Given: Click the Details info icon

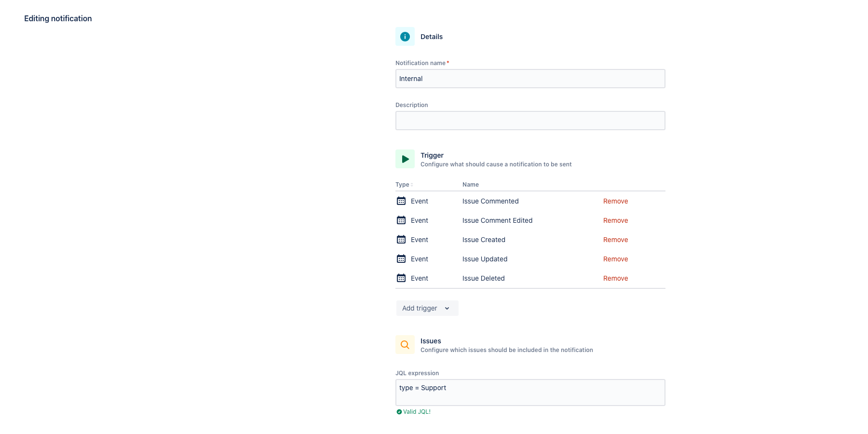Looking at the screenshot, I should tap(405, 37).
